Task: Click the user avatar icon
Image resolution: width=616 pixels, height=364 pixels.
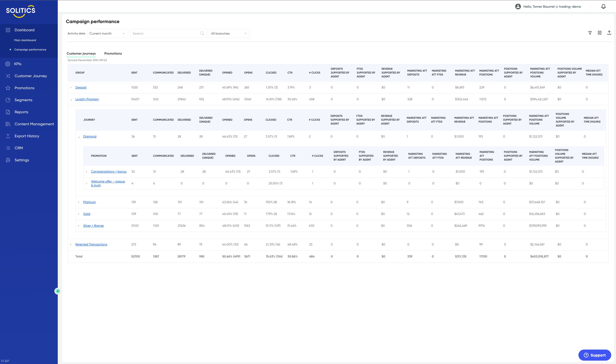Action: [518, 7]
